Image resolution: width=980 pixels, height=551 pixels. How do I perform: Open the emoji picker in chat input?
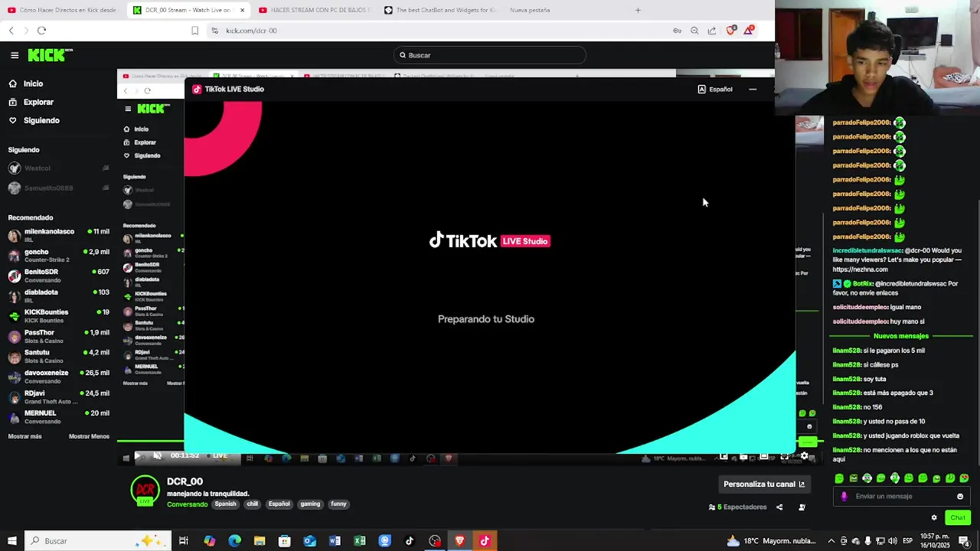coord(960,496)
